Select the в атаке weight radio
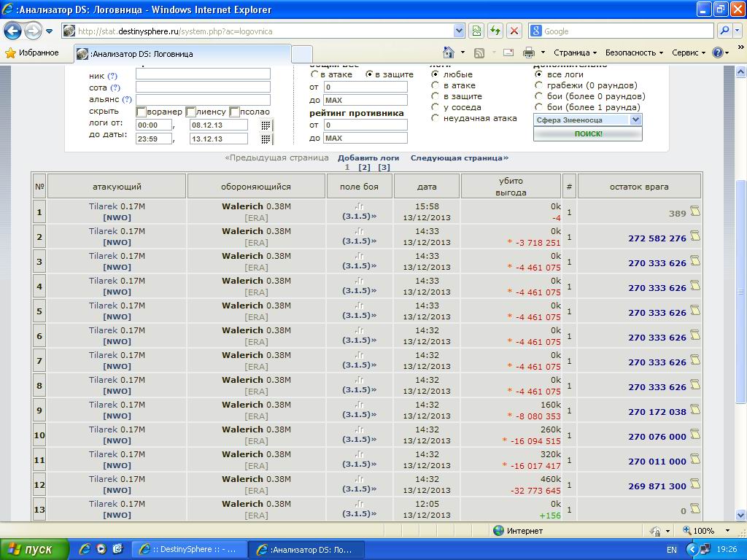Screen dimensions: 747x560 click(314, 74)
